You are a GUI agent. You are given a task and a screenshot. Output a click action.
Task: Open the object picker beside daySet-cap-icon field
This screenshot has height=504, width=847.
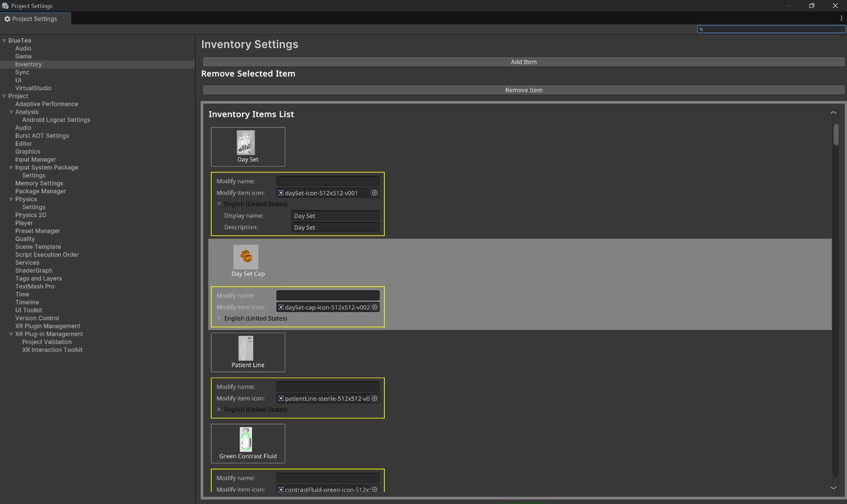(375, 307)
